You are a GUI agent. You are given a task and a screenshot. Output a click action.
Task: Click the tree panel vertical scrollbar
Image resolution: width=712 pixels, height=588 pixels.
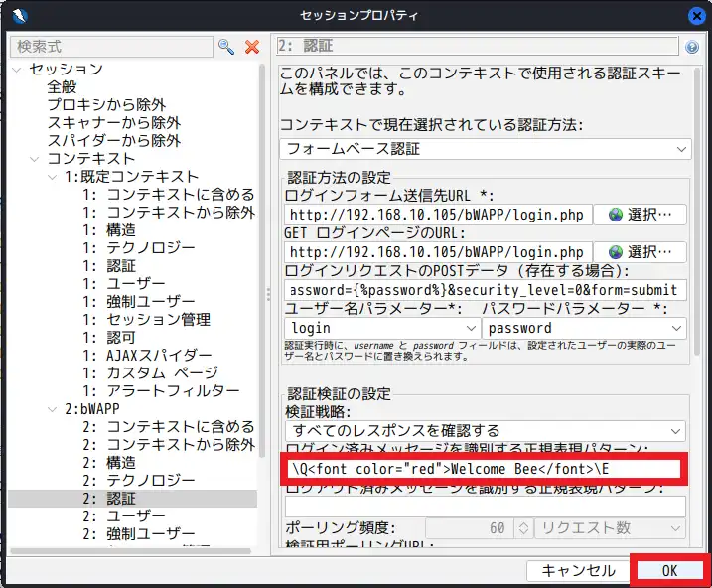261,260
